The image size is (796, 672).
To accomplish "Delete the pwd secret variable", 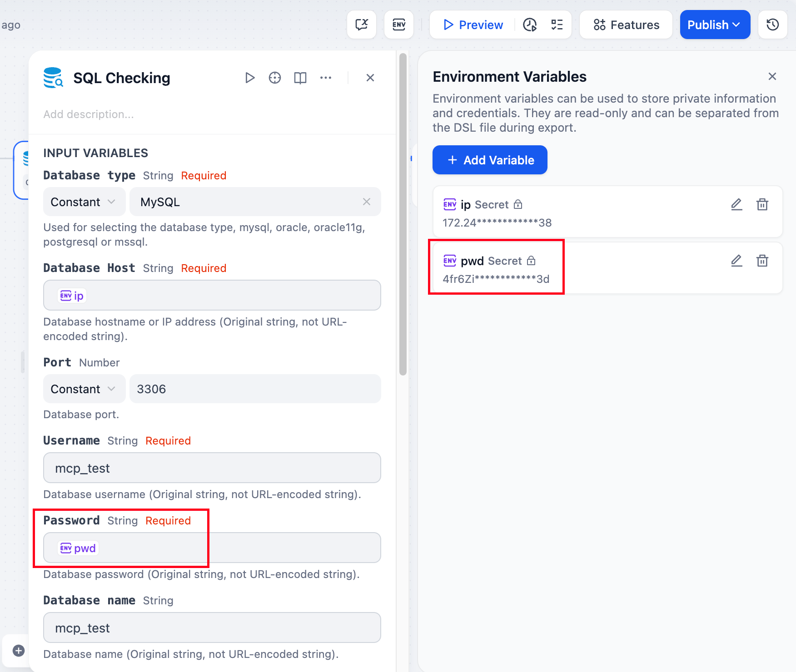I will (762, 261).
